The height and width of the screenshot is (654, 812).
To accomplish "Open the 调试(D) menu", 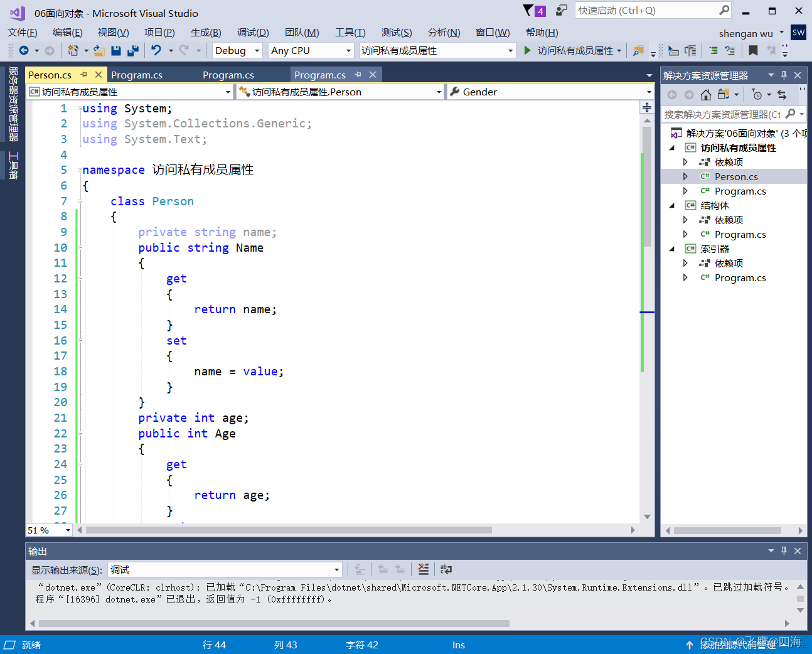I will coord(253,33).
